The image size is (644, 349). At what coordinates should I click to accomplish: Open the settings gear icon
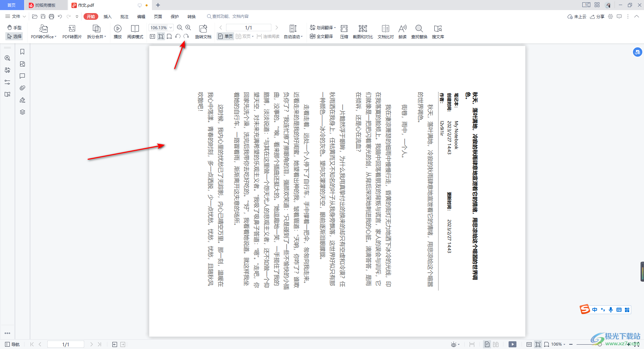tap(610, 16)
